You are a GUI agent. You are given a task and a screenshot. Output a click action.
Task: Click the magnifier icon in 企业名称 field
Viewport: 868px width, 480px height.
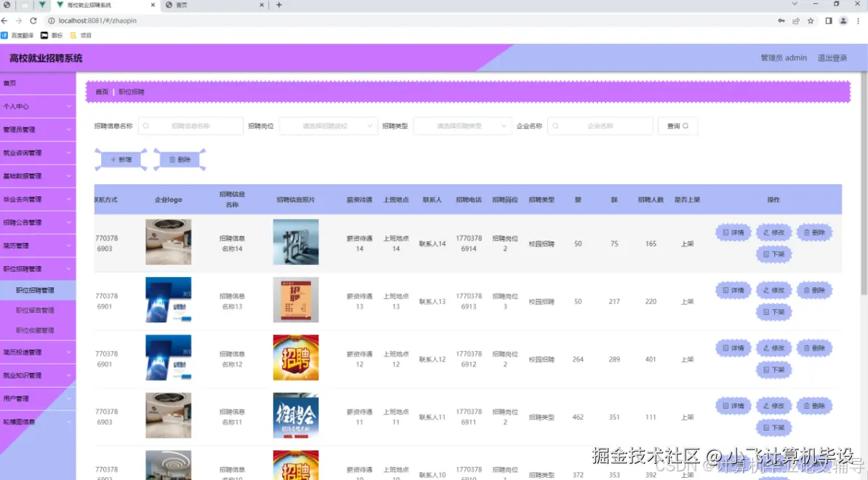coord(555,125)
